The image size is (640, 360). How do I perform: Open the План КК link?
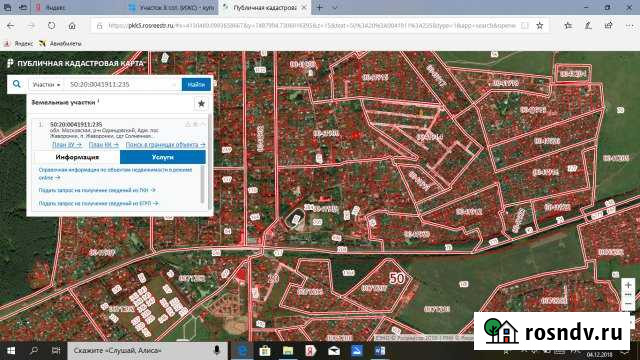coord(103,145)
